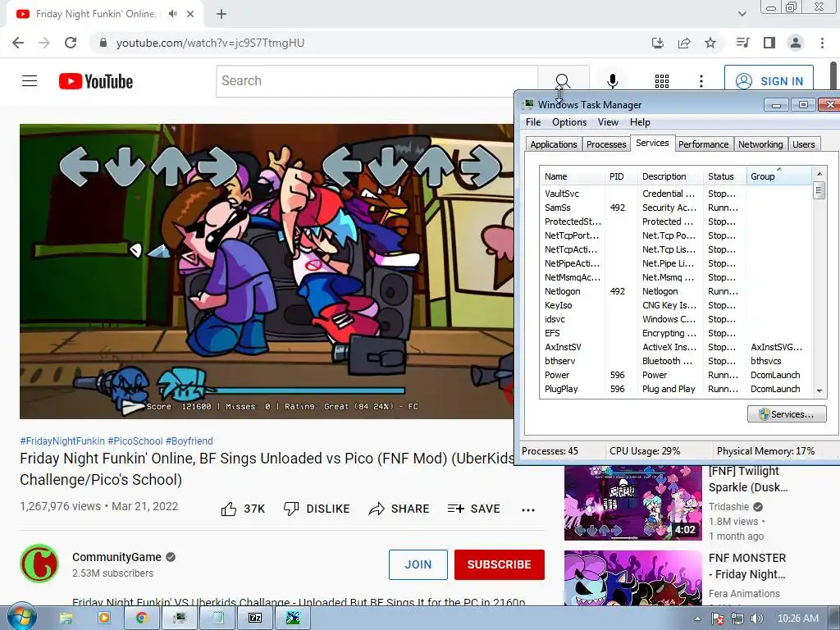Toggle Chrome side panel

(769, 43)
